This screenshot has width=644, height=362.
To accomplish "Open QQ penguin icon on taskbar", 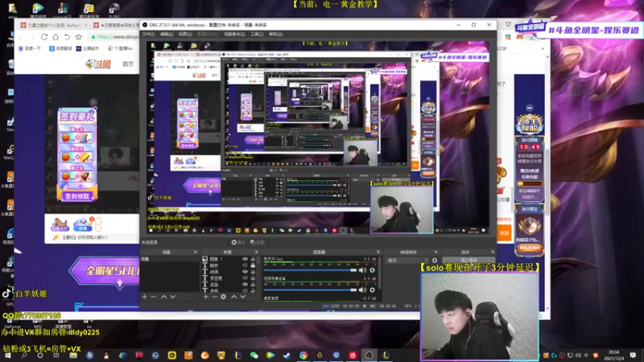I will click(x=106, y=355).
